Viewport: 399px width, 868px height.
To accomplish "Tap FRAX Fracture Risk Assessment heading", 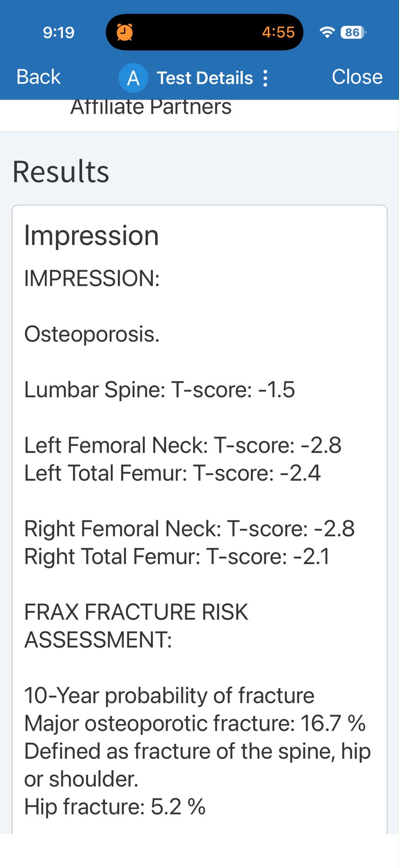I will click(x=136, y=626).
